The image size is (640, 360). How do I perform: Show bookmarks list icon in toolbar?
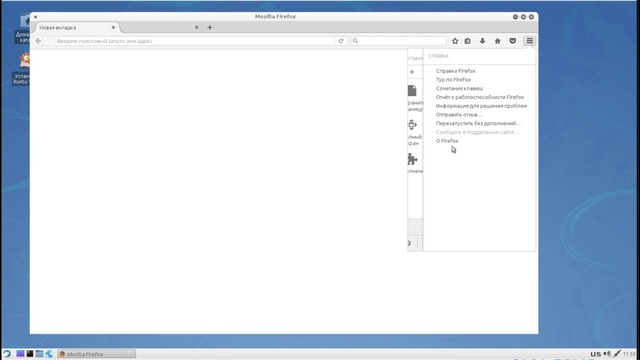point(468,41)
